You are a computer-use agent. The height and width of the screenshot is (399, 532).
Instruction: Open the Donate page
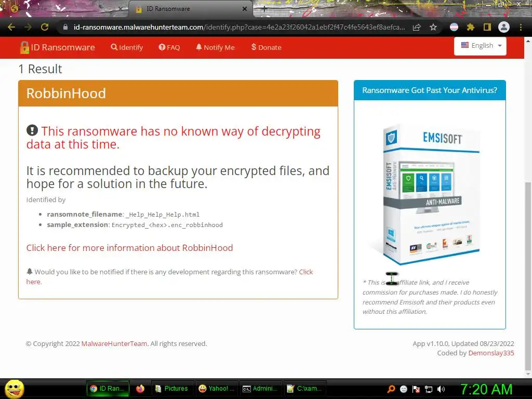[266, 47]
